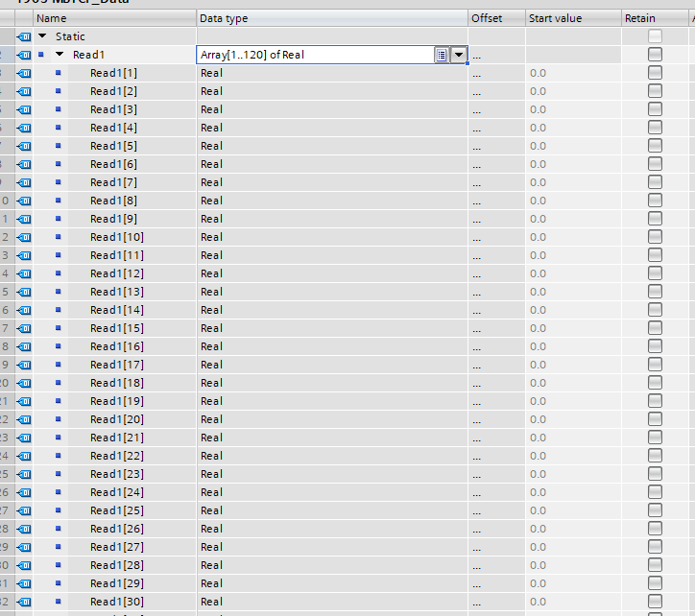Toggle the Retain checkbox for Read1[12]
695x616 pixels.
click(x=655, y=273)
